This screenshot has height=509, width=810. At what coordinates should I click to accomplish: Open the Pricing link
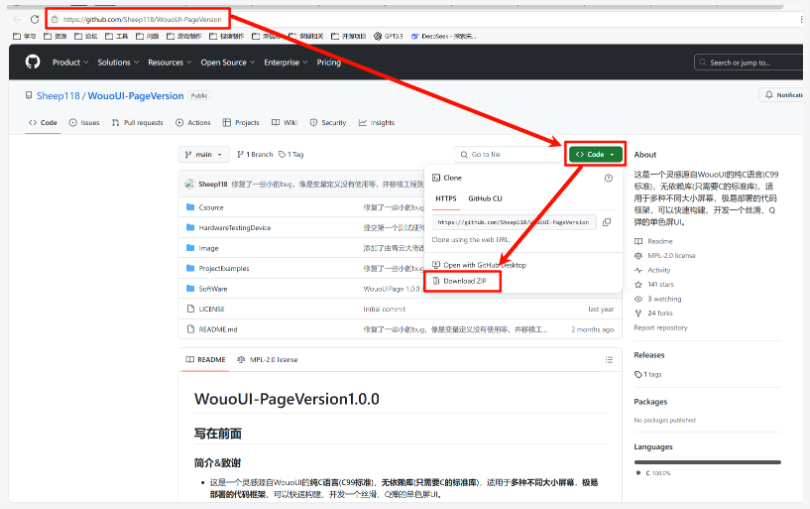coord(329,63)
